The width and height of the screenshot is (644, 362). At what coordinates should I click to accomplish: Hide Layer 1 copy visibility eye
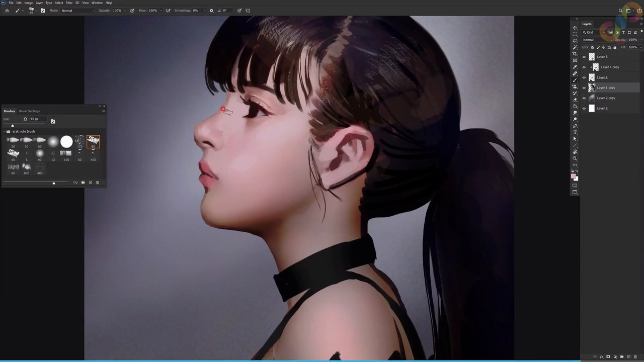tap(584, 87)
